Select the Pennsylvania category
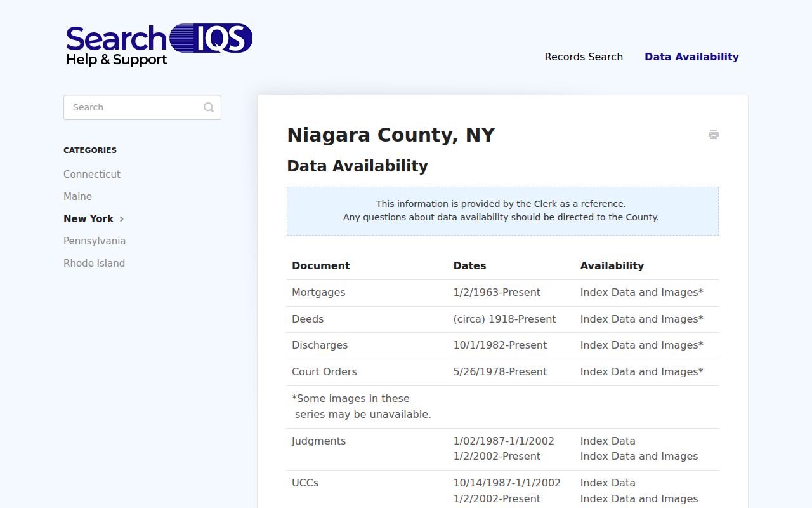 95,241
